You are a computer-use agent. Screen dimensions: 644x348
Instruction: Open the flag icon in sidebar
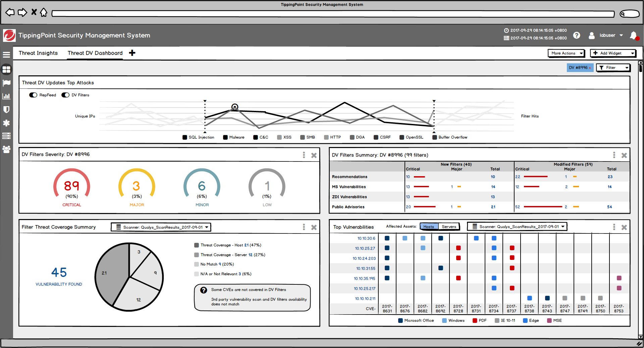pos(6,83)
